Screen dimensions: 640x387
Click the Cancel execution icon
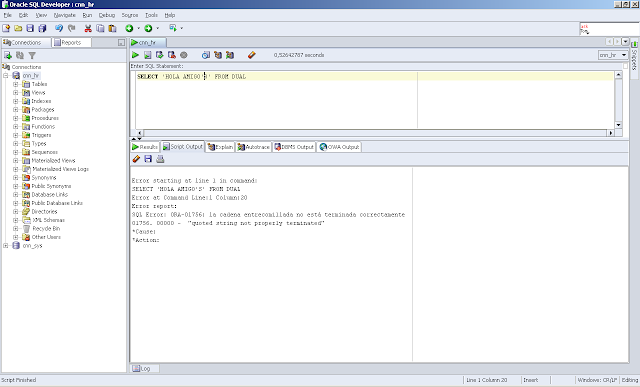point(184,55)
